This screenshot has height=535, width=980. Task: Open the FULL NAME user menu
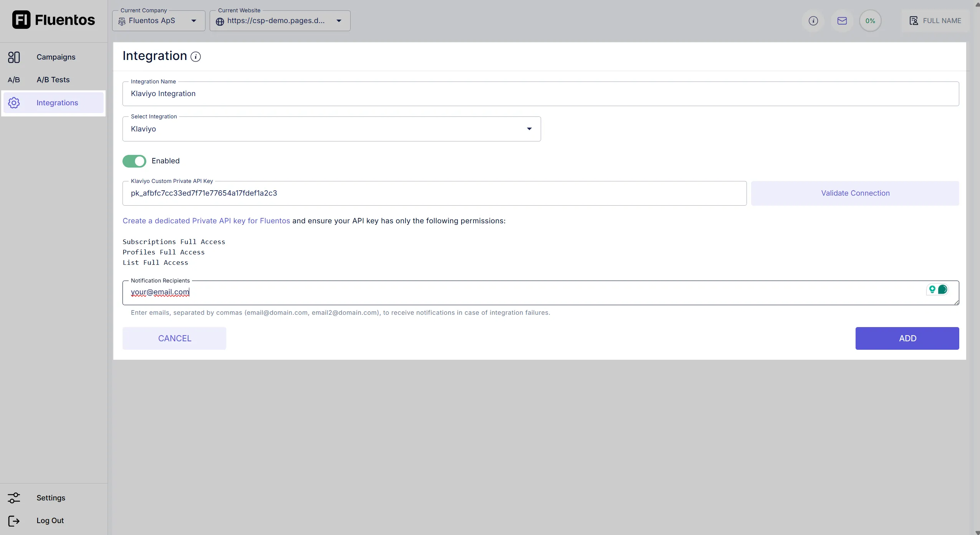point(935,21)
